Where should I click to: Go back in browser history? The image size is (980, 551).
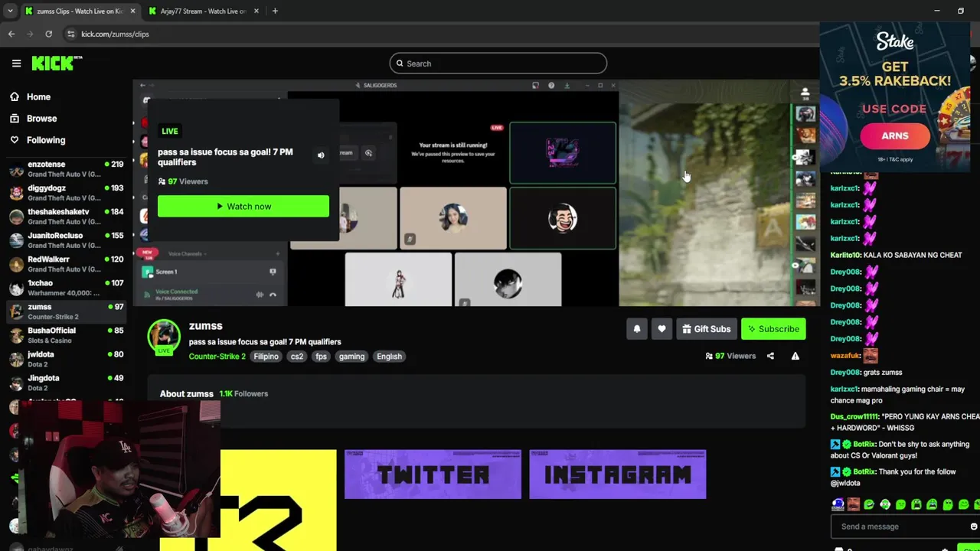pos(11,34)
